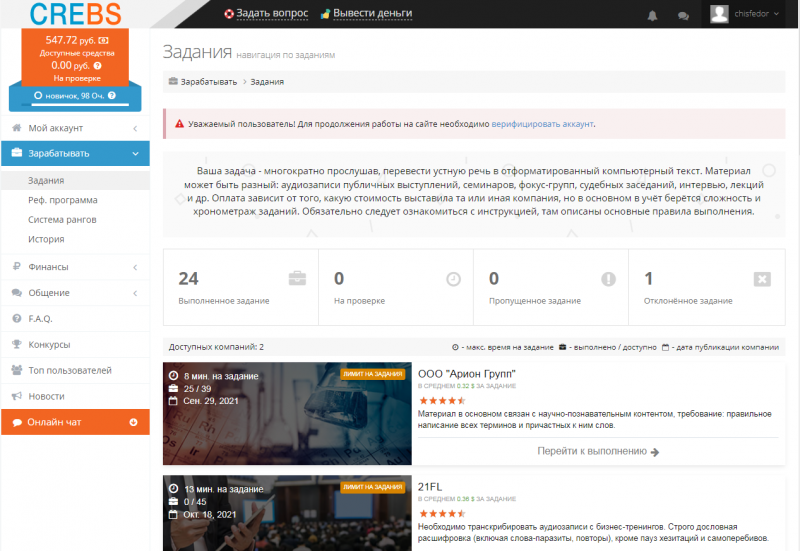Screen dimensions: 800x551
Task: Click the red warning triangle icon
Action: 179,123
